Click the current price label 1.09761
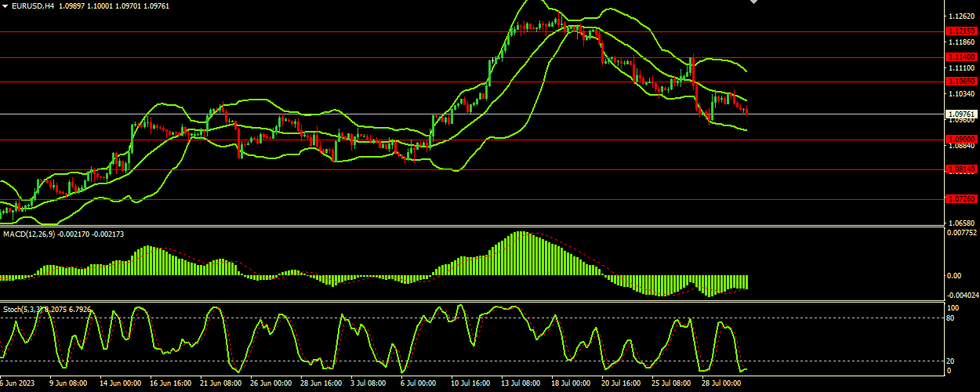 (x=961, y=114)
